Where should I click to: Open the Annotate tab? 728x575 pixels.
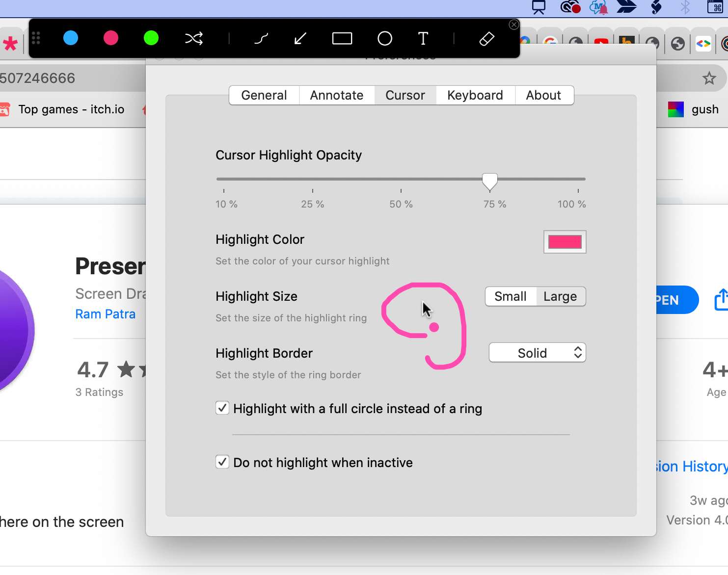pyautogui.click(x=337, y=95)
